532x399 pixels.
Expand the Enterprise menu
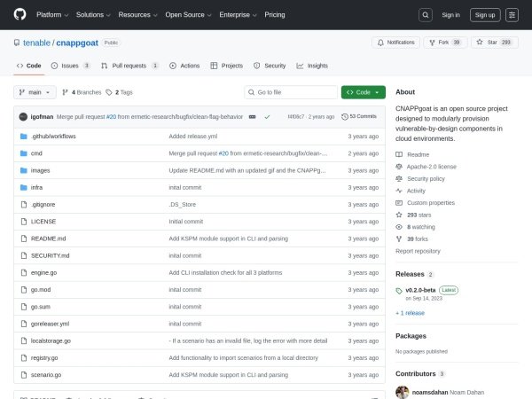[x=238, y=15]
